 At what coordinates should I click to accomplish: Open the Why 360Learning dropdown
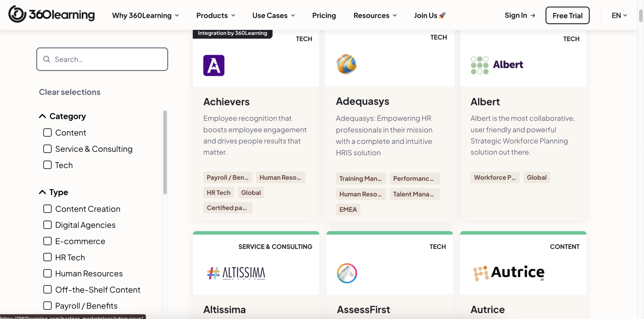coord(146,15)
